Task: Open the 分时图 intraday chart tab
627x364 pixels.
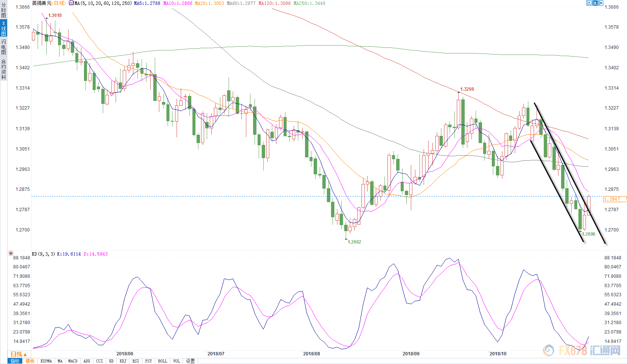Action: click(3, 10)
